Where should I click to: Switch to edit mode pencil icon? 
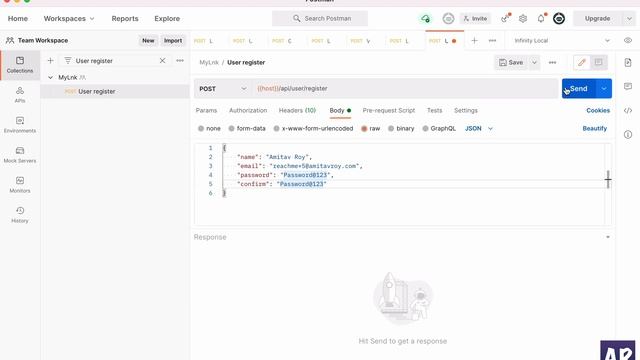coord(582,62)
